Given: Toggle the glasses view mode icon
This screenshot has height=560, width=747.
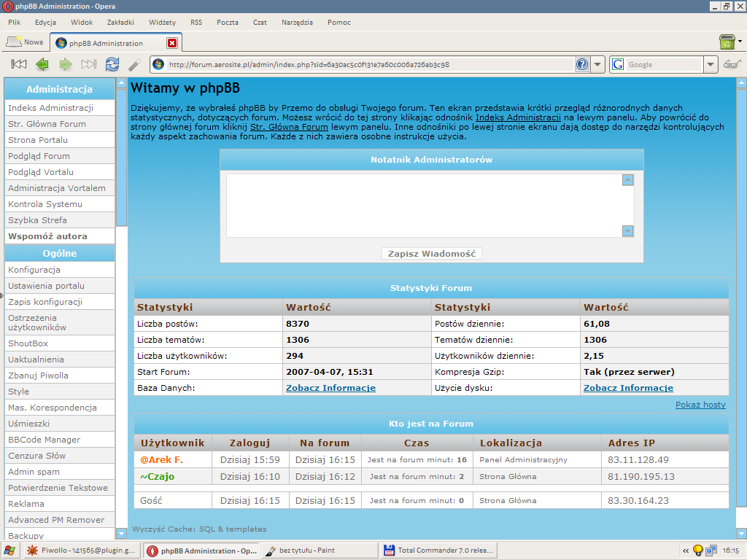Looking at the screenshot, I should point(732,64).
